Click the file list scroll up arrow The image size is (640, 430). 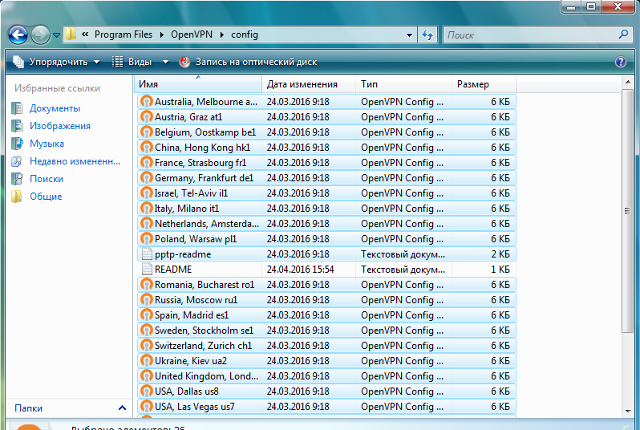pos(627,82)
